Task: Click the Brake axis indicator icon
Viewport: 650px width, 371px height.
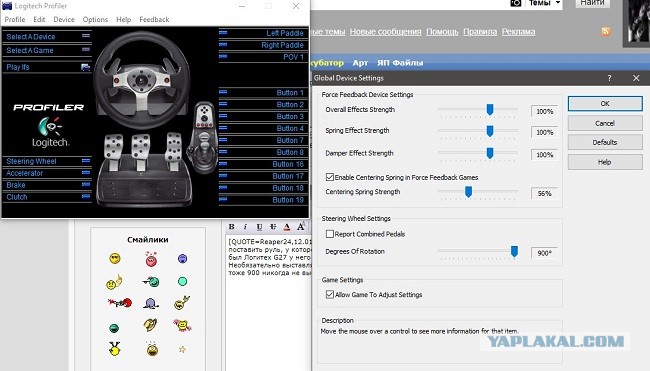Action: tap(86, 184)
